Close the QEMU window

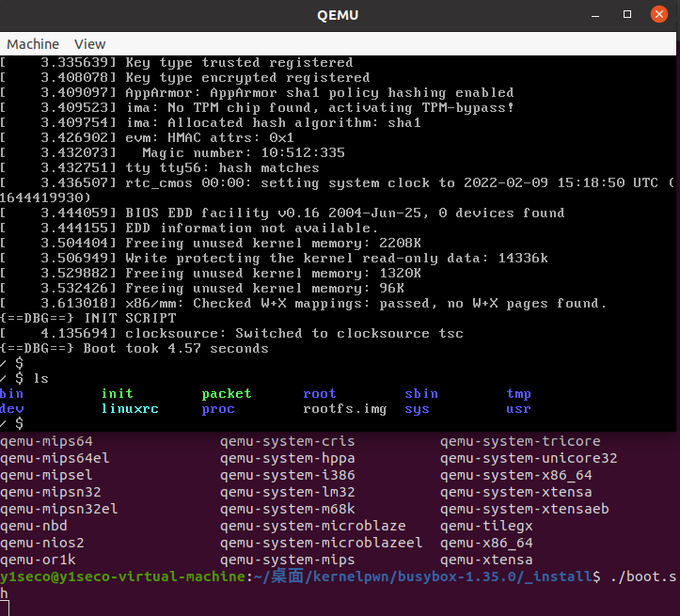(x=659, y=15)
